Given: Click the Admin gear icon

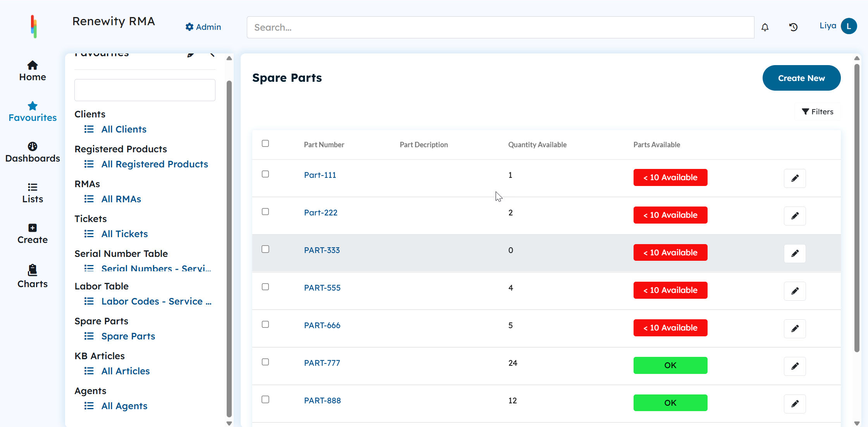Looking at the screenshot, I should 189,27.
